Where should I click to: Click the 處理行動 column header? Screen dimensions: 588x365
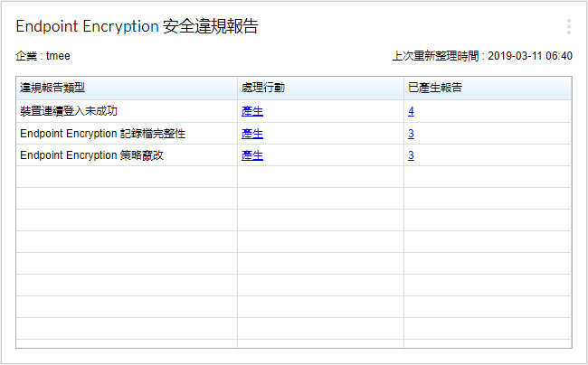pyautogui.click(x=263, y=88)
